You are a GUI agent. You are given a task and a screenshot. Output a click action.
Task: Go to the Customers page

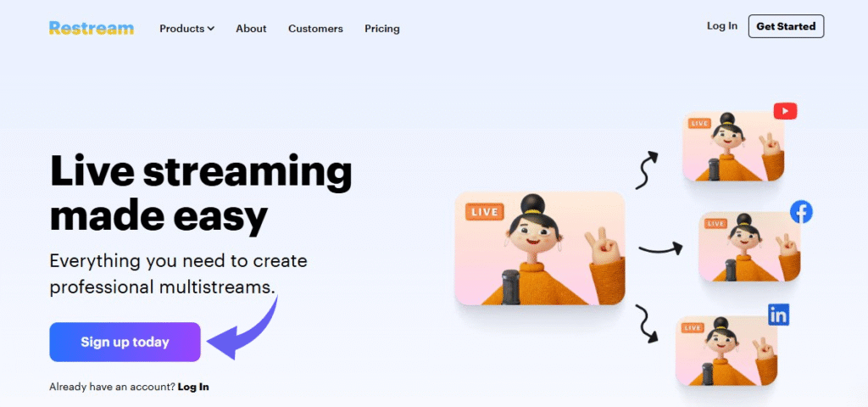315,28
